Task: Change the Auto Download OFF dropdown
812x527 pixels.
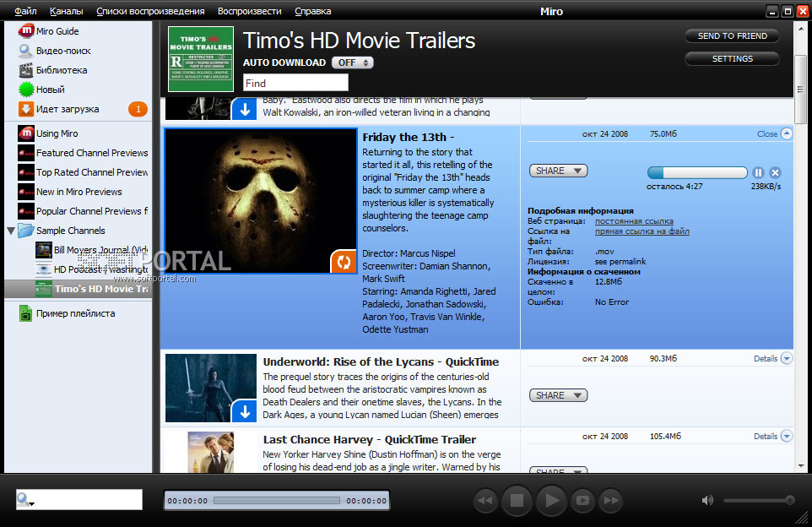Action: [x=353, y=62]
